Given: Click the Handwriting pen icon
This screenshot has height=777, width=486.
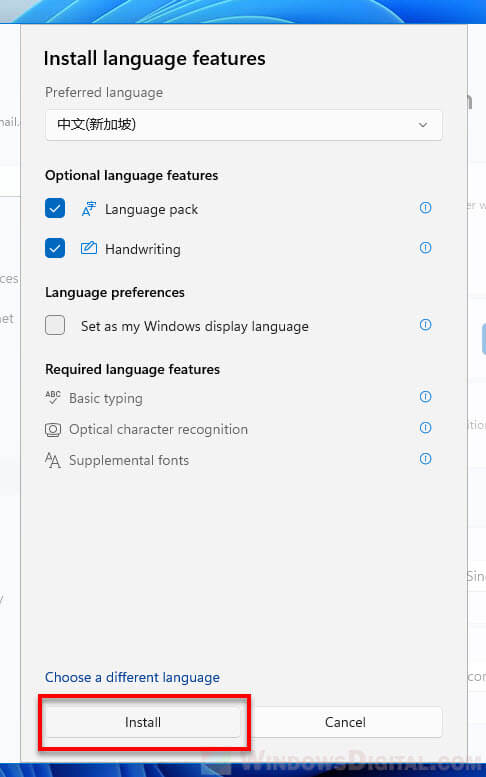Looking at the screenshot, I should coord(89,248).
